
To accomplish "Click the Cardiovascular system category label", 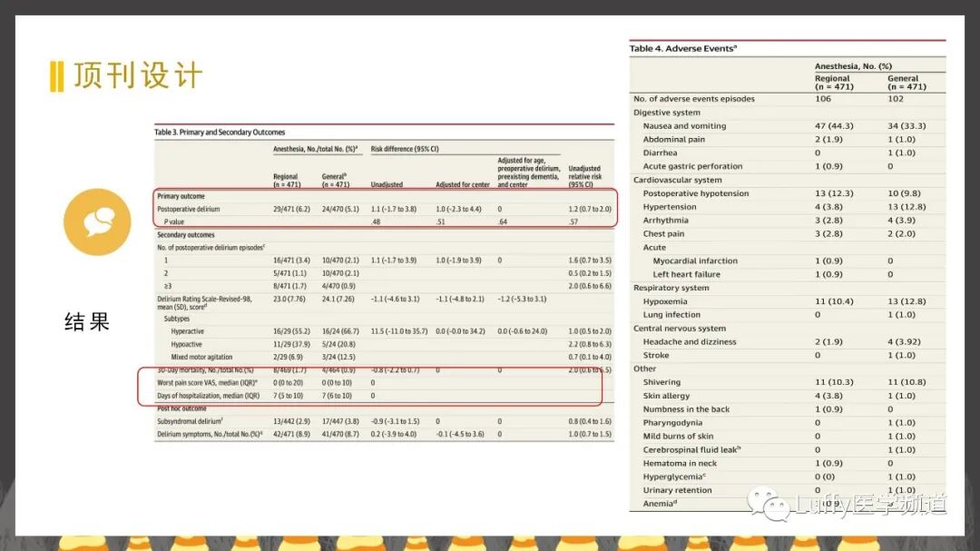I will [x=678, y=180].
